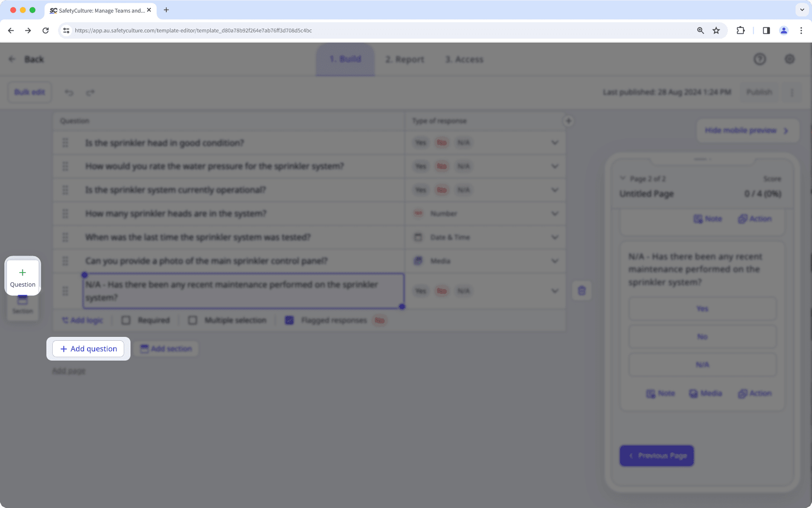Open the template settings gear icon
Viewport: 812px width, 508px height.
pyautogui.click(x=790, y=59)
